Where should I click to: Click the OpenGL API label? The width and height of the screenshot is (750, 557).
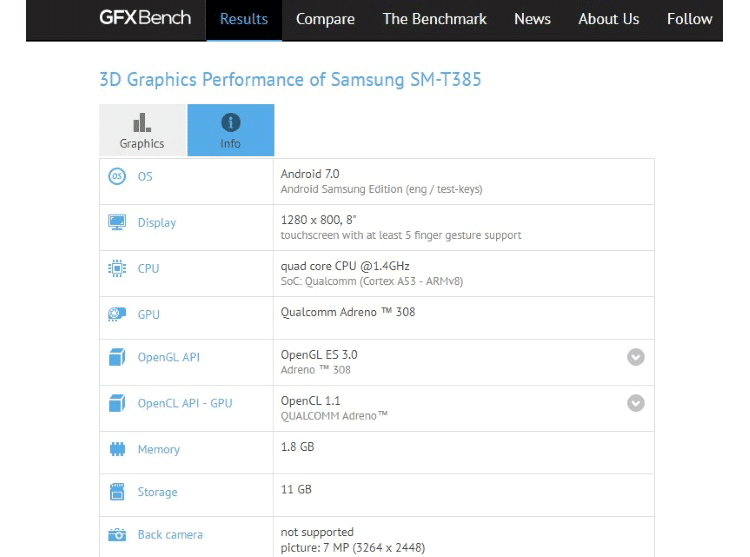click(168, 357)
